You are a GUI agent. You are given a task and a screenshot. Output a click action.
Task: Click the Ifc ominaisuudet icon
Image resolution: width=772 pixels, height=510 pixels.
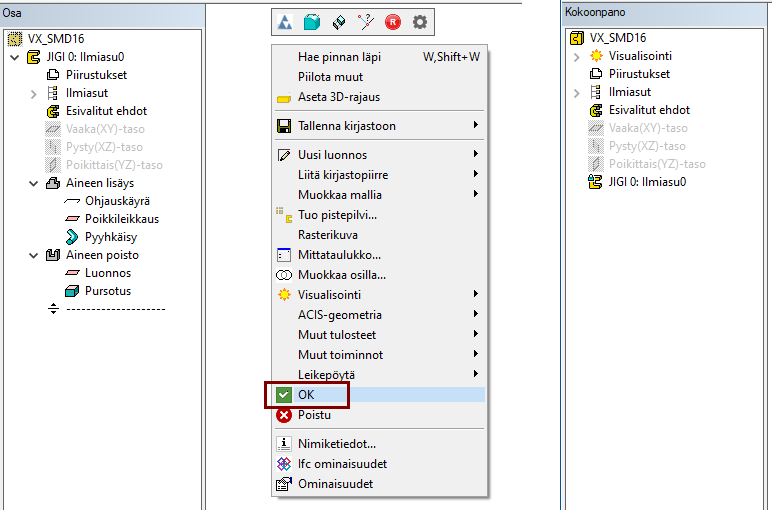[x=284, y=464]
